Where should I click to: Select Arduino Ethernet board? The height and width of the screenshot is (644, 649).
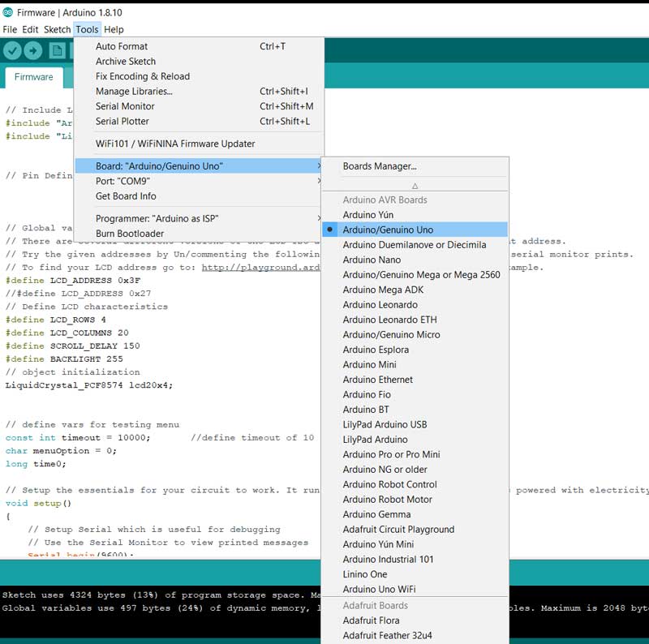tap(415, 380)
